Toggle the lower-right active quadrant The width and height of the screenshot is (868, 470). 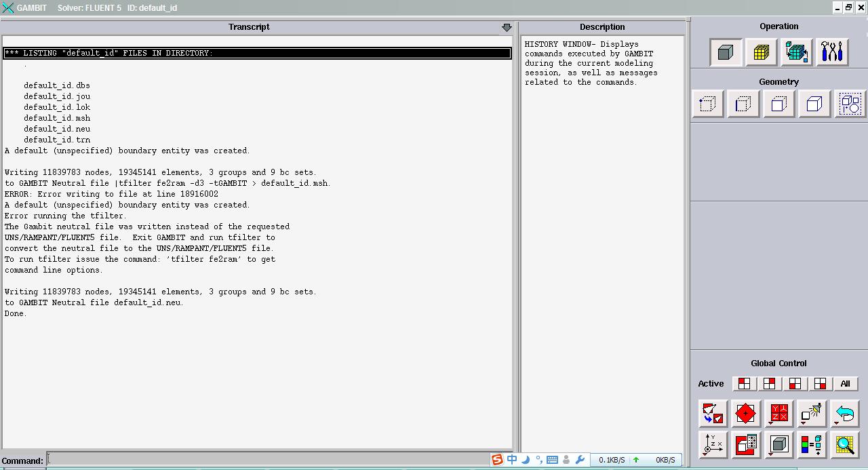[x=820, y=384]
